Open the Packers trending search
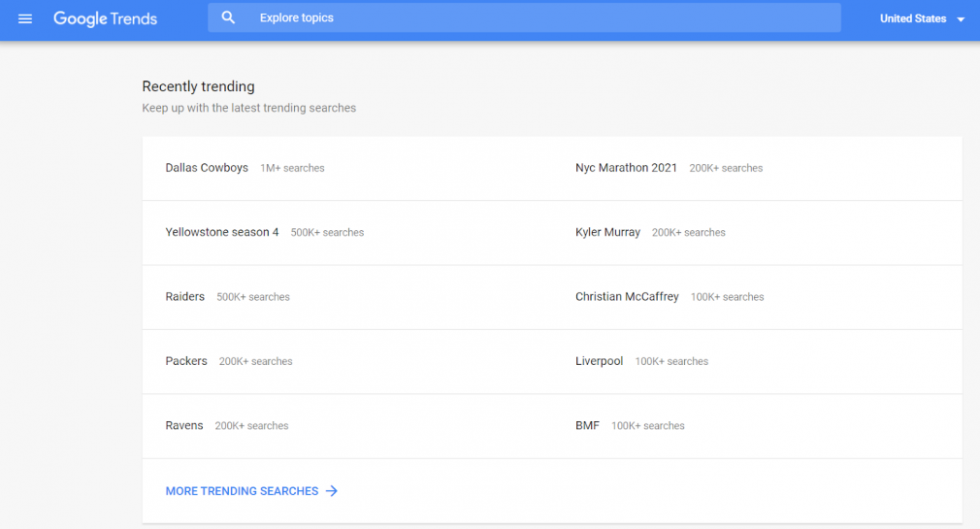Screen dimensions: 980x529 coord(186,361)
